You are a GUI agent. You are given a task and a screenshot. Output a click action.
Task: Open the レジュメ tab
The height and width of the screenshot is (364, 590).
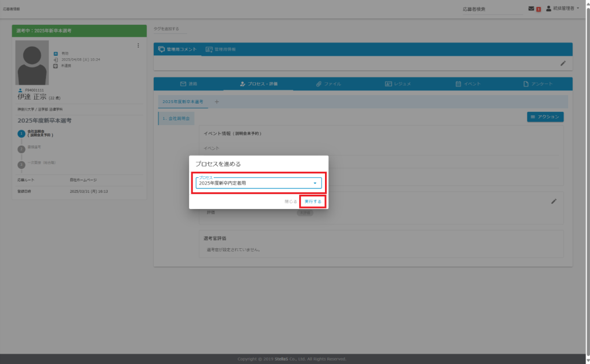(398, 84)
